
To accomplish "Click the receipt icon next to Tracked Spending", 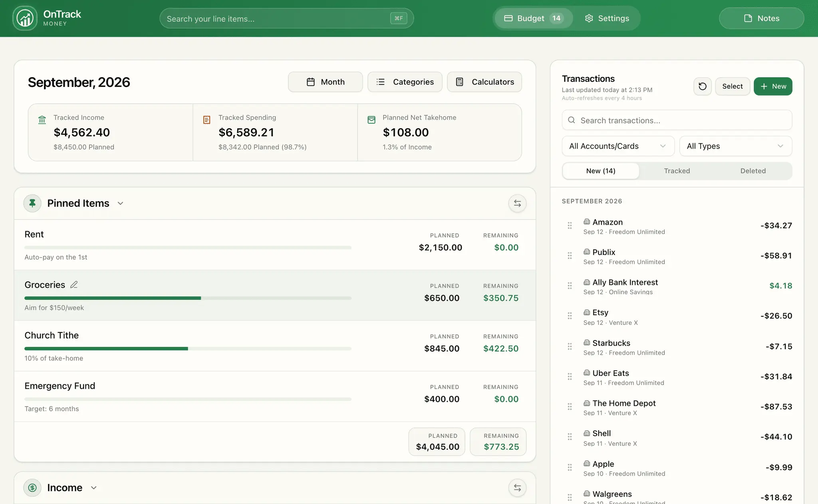I will (206, 120).
